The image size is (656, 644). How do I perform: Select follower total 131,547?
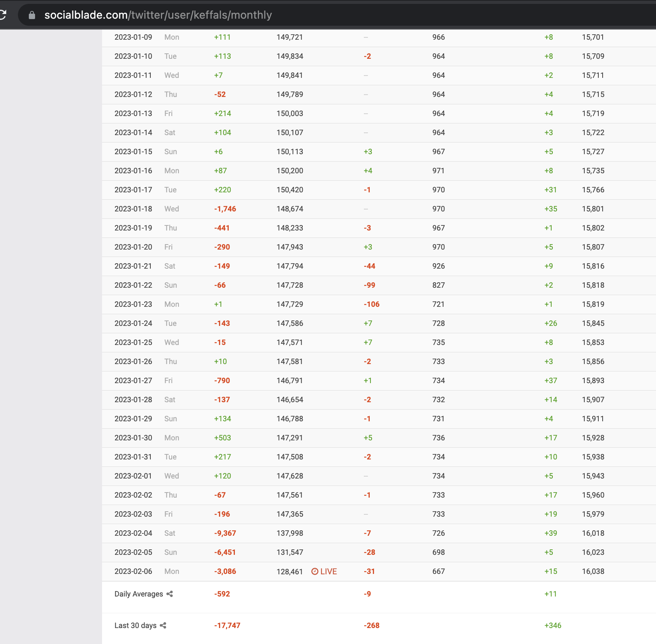pos(290,552)
